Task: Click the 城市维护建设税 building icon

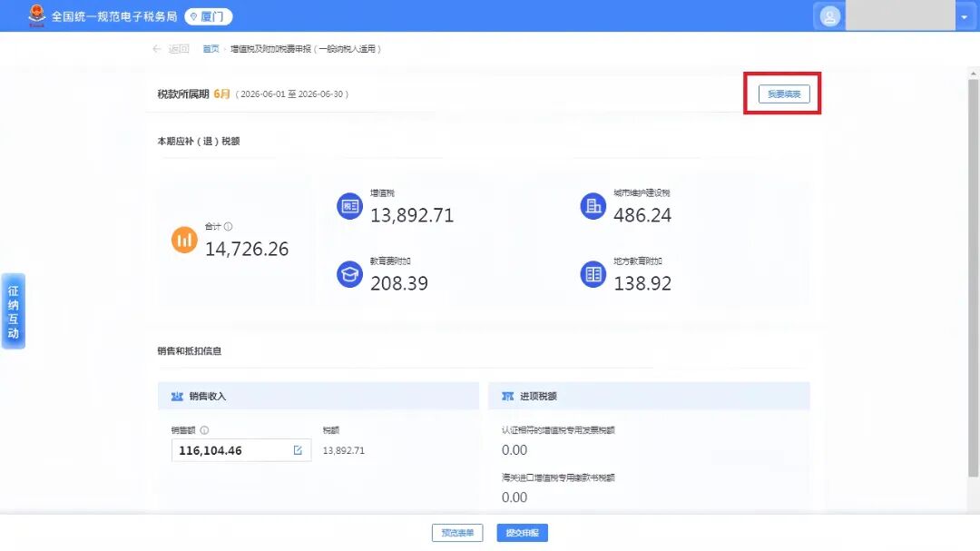Action: (593, 206)
